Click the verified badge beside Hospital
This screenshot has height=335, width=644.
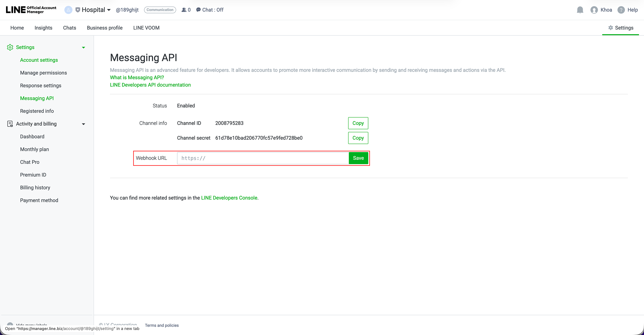pos(78,10)
